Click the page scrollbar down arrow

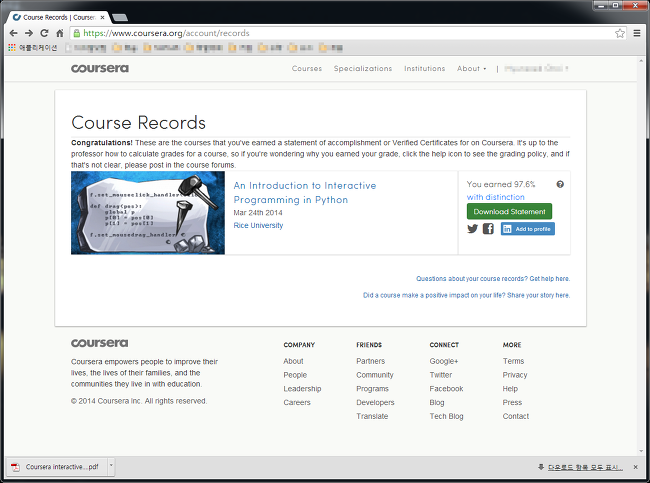(642, 451)
